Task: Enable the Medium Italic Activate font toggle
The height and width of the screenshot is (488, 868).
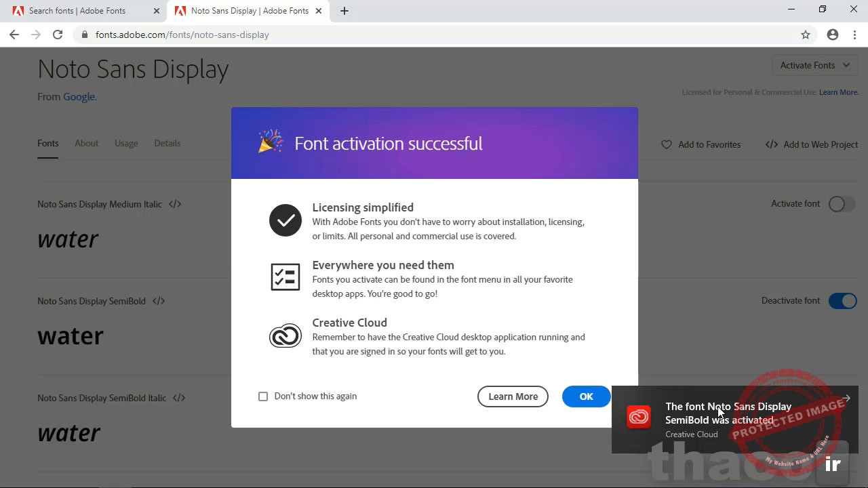Action: click(842, 204)
